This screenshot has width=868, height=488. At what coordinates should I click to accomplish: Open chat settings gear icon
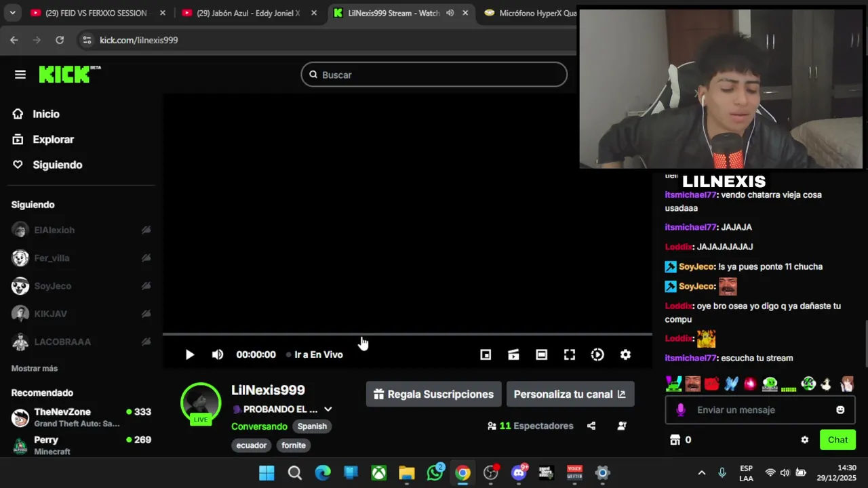(805, 440)
